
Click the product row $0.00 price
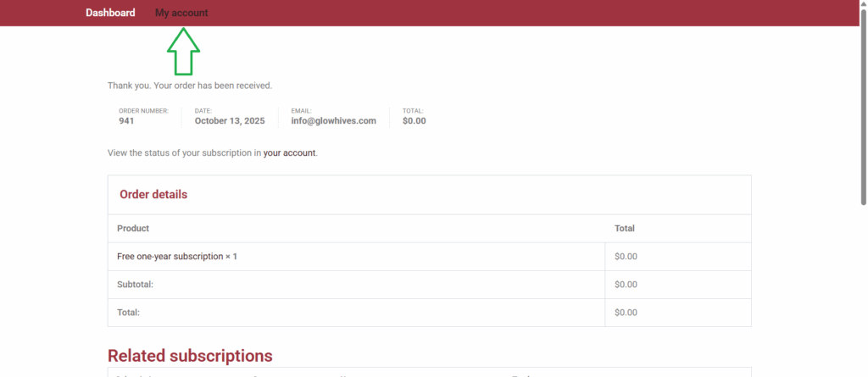coord(626,257)
